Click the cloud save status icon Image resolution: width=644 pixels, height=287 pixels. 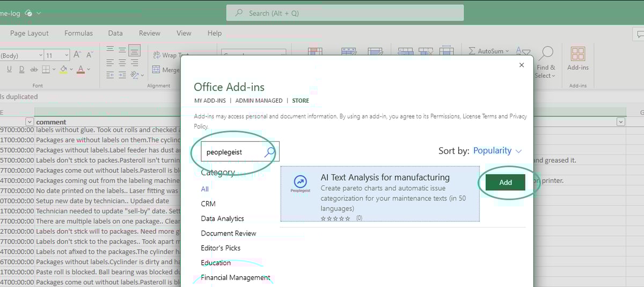tap(28, 13)
